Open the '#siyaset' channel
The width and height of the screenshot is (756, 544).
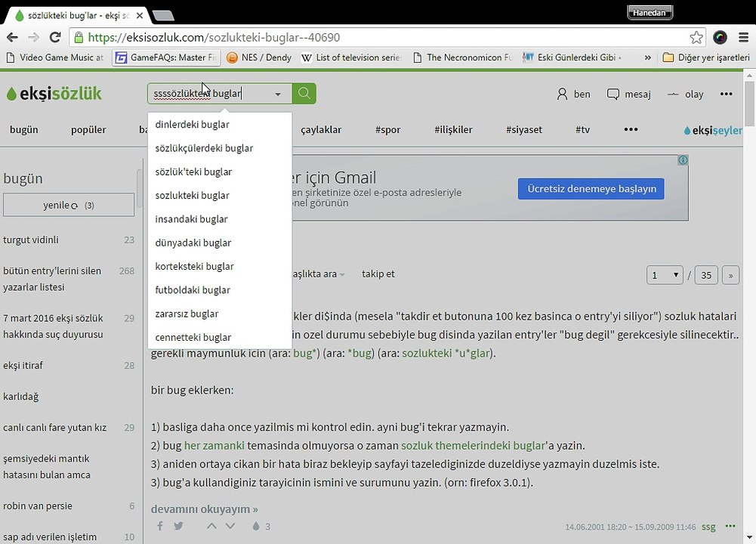pos(524,130)
